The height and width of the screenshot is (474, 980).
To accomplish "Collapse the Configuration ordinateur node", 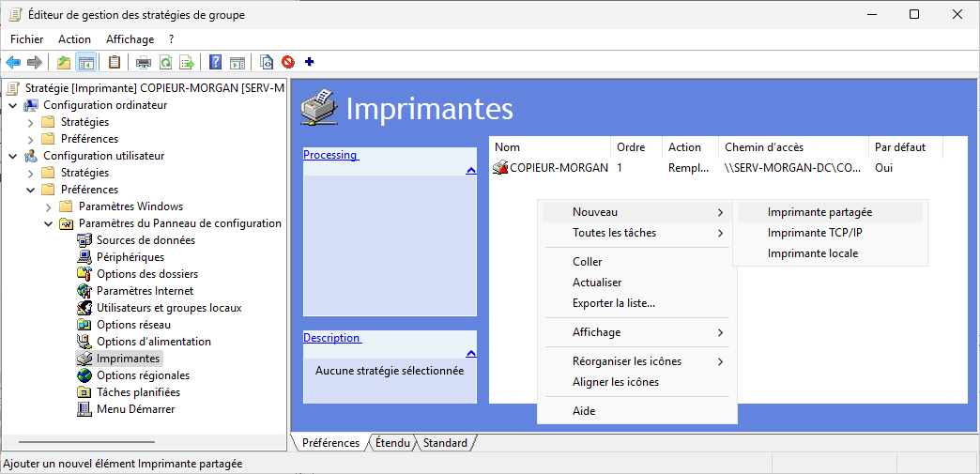I will pos(12,105).
